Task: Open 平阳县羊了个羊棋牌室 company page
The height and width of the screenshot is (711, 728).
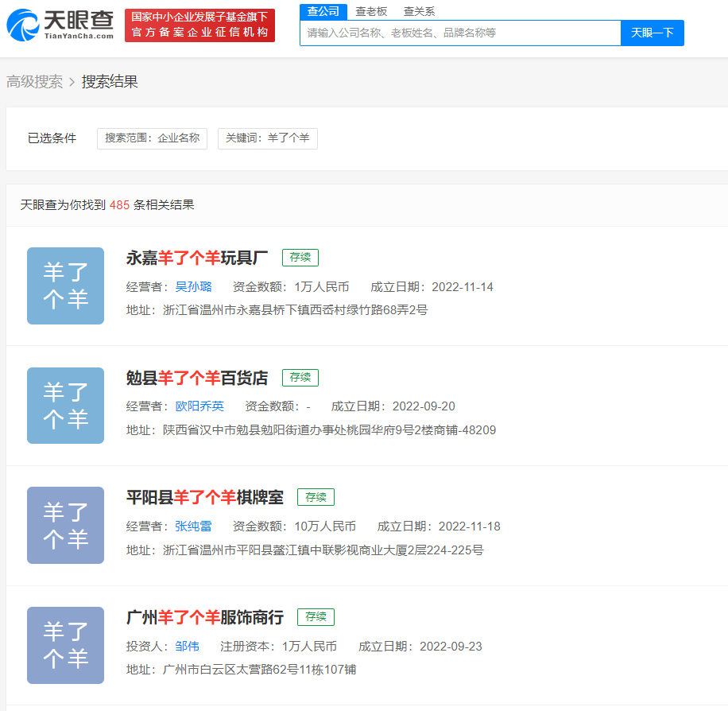Action: click(205, 498)
